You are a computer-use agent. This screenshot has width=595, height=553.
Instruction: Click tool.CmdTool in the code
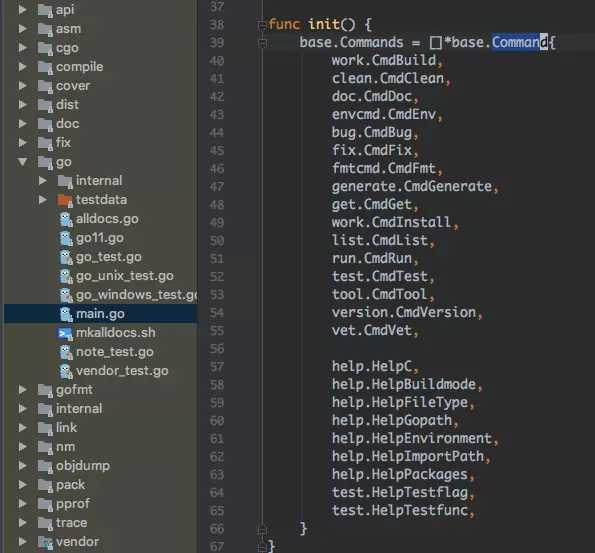tap(379, 295)
